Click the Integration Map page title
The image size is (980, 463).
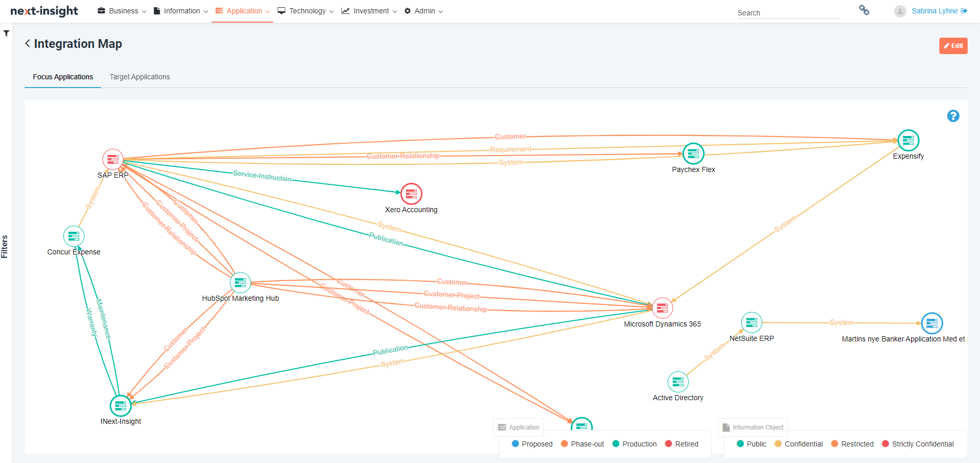pos(78,44)
